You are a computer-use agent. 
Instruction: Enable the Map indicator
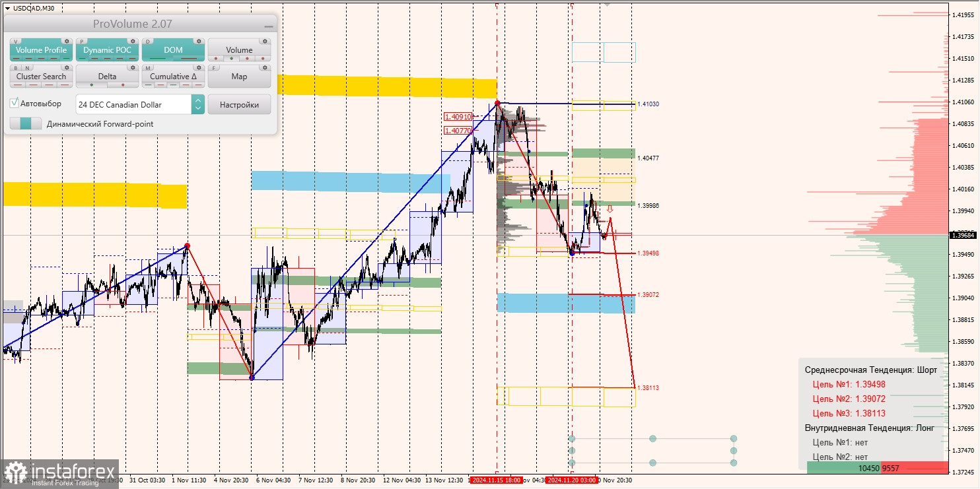(240, 76)
